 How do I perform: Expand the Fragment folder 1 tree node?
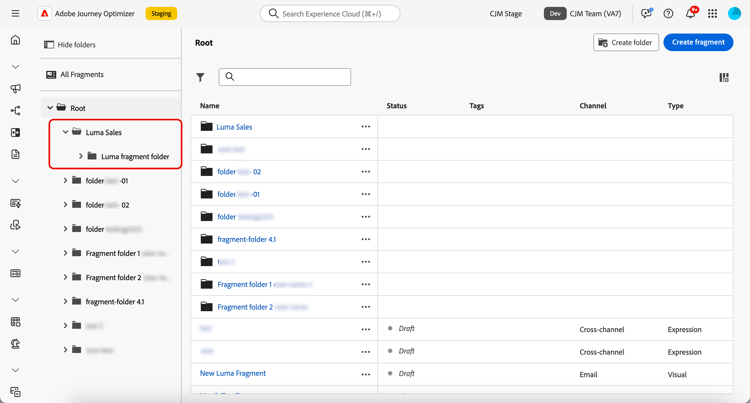66,253
